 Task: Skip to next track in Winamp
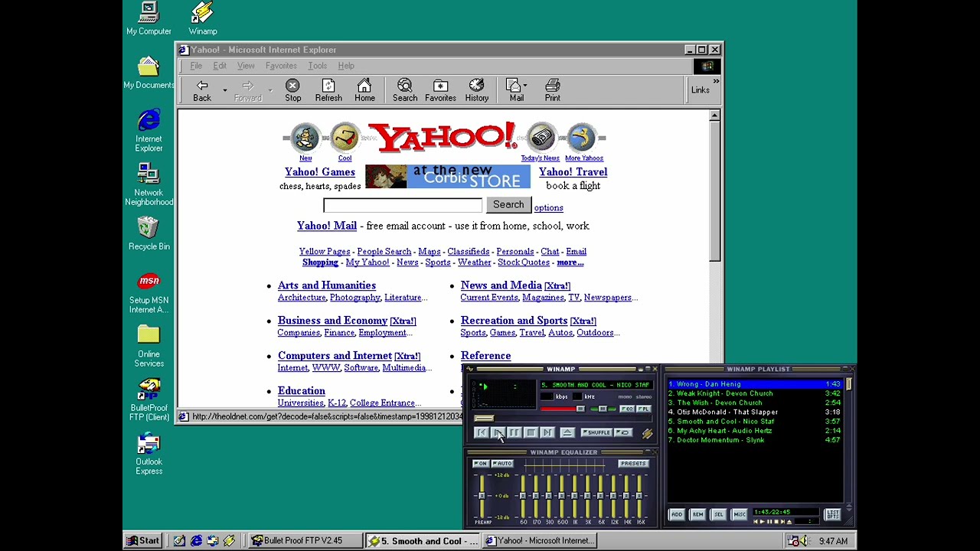click(x=547, y=432)
